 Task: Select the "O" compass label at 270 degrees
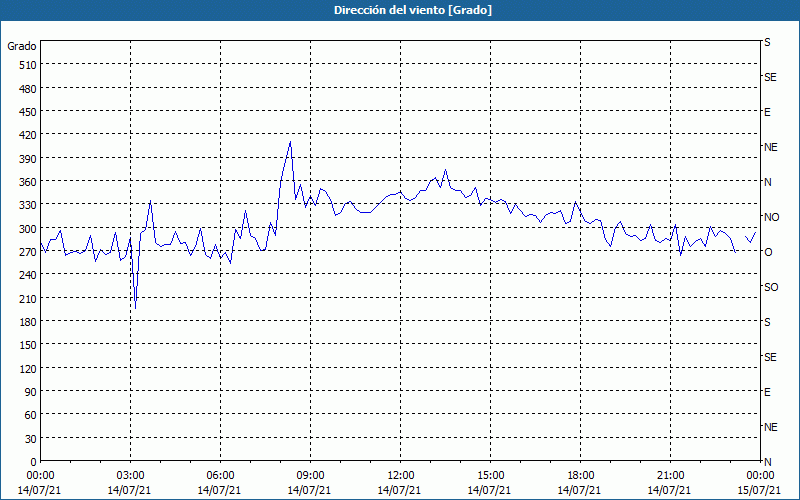coord(768,252)
